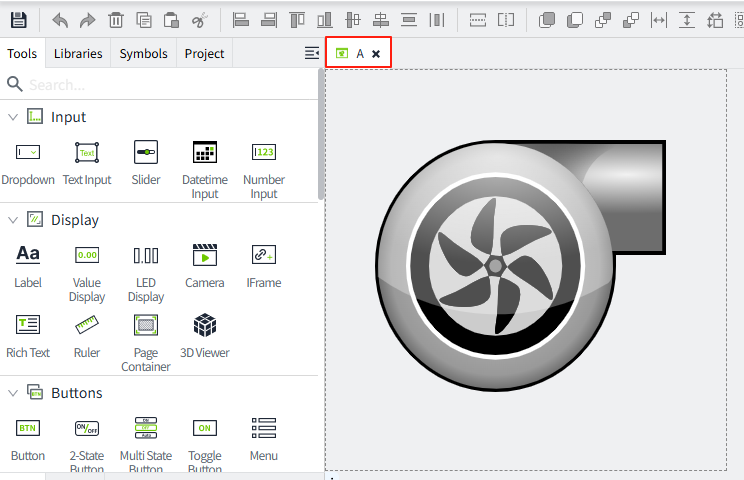This screenshot has width=744, height=480.
Task: Click the Cut scissors icon
Action: pos(199,20)
